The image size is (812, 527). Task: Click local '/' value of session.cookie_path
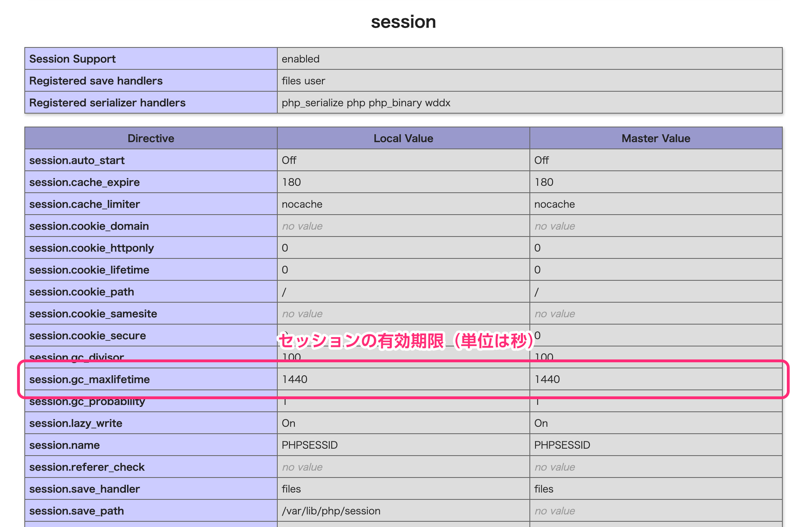coord(284,292)
